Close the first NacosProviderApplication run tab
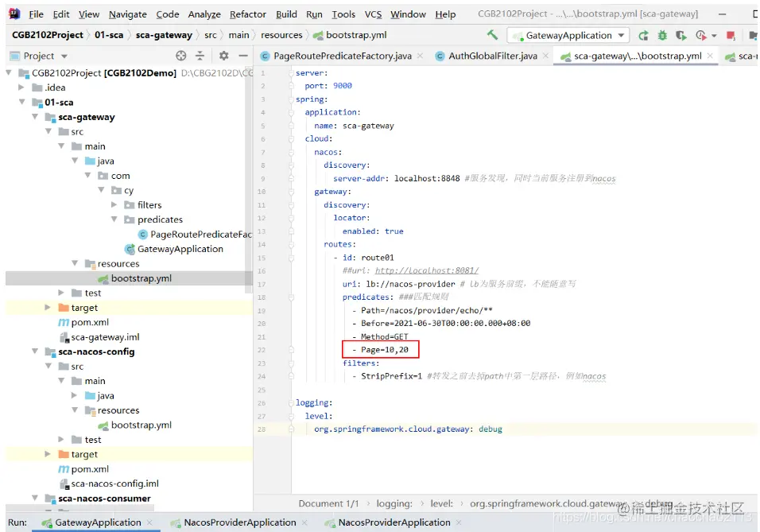Viewport: 760px width, 532px height. point(304,522)
